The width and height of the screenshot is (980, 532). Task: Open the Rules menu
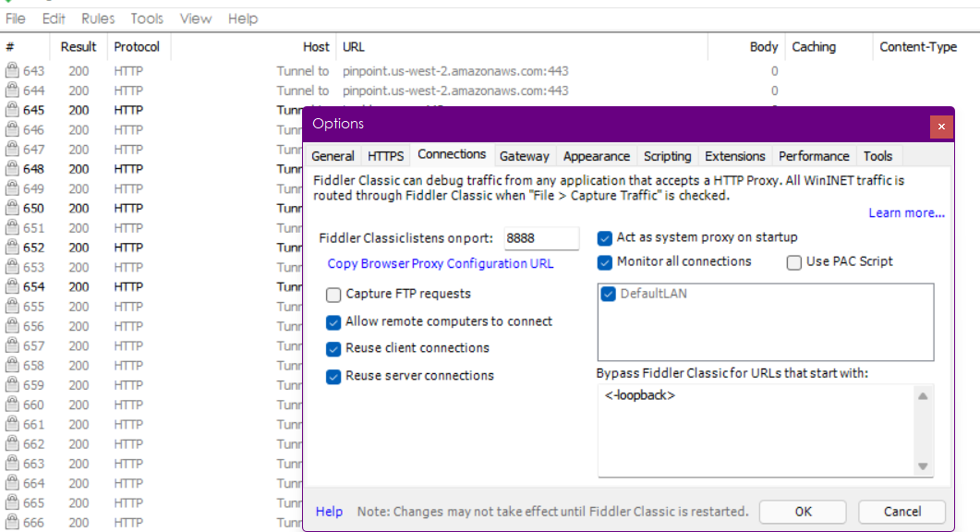[98, 18]
